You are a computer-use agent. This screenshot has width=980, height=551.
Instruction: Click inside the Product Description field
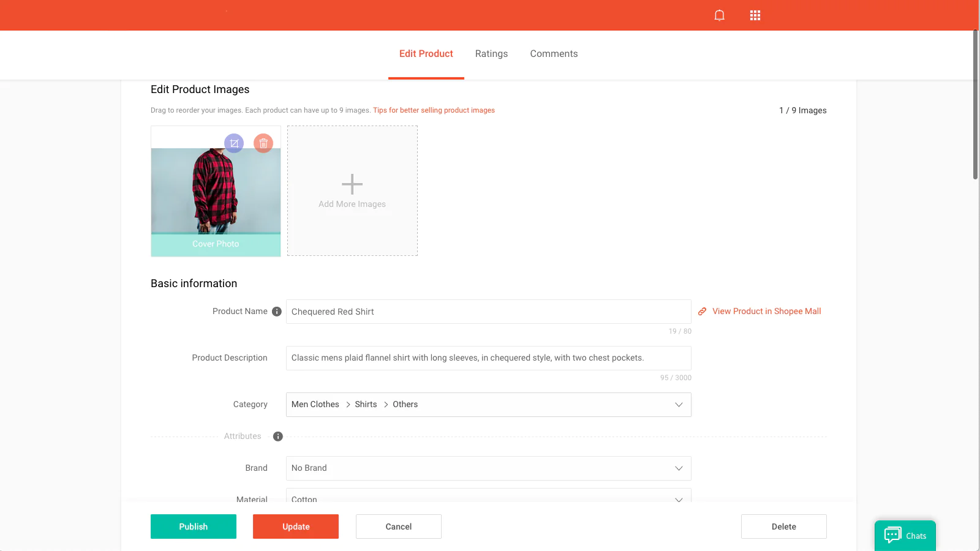488,358
